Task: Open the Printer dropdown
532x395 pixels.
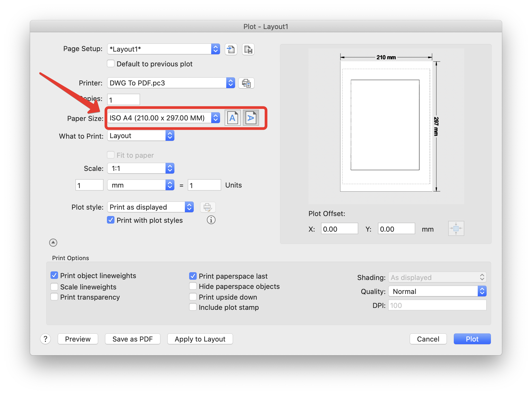Action: [171, 83]
